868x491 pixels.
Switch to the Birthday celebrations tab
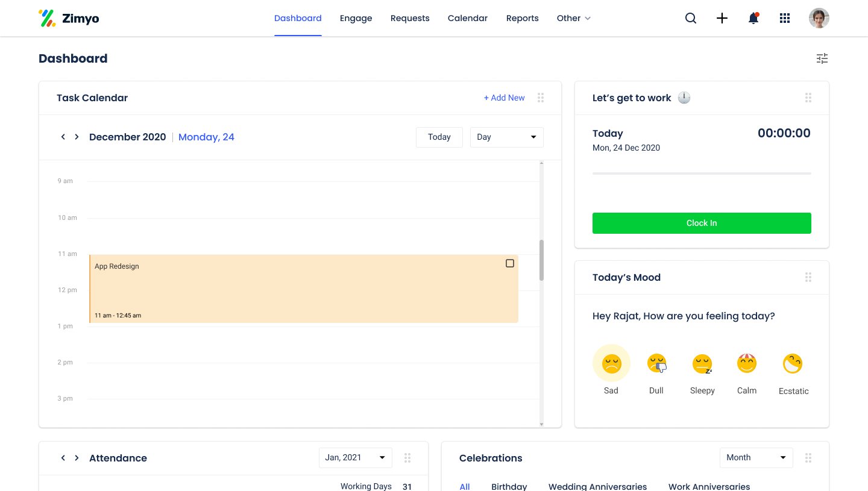[x=509, y=486]
